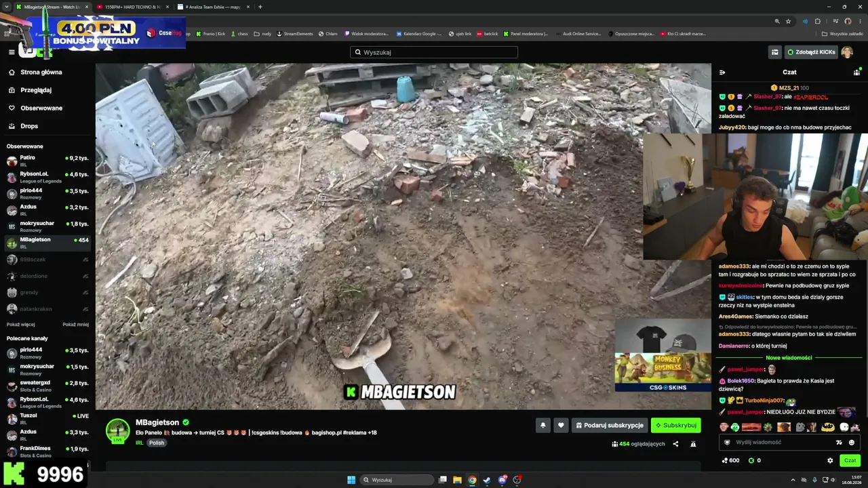Open the user profile avatar menu
This screenshot has width=868, height=488.
(847, 52)
